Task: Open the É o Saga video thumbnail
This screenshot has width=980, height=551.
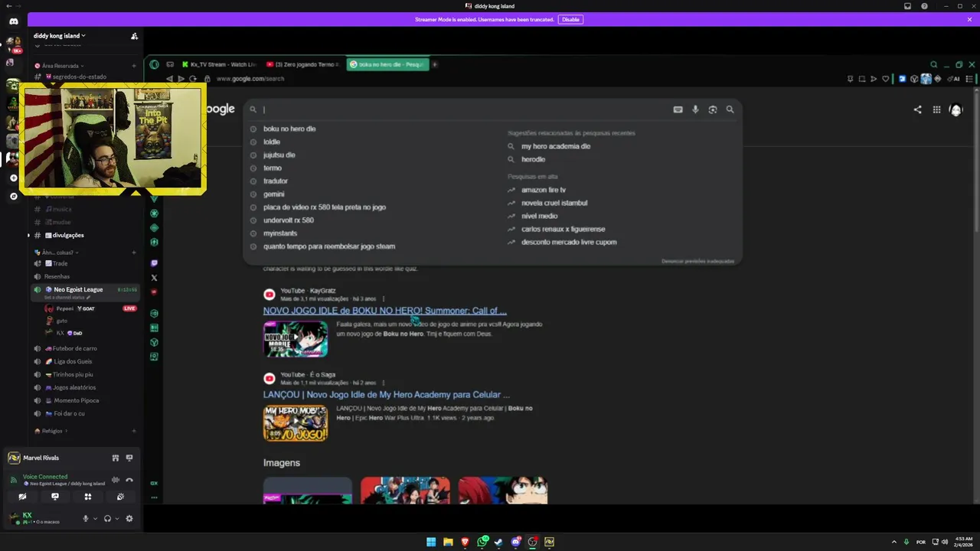Action: click(x=296, y=423)
